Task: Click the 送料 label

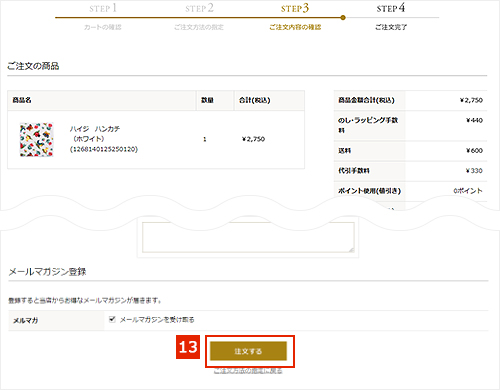Action: pos(344,151)
